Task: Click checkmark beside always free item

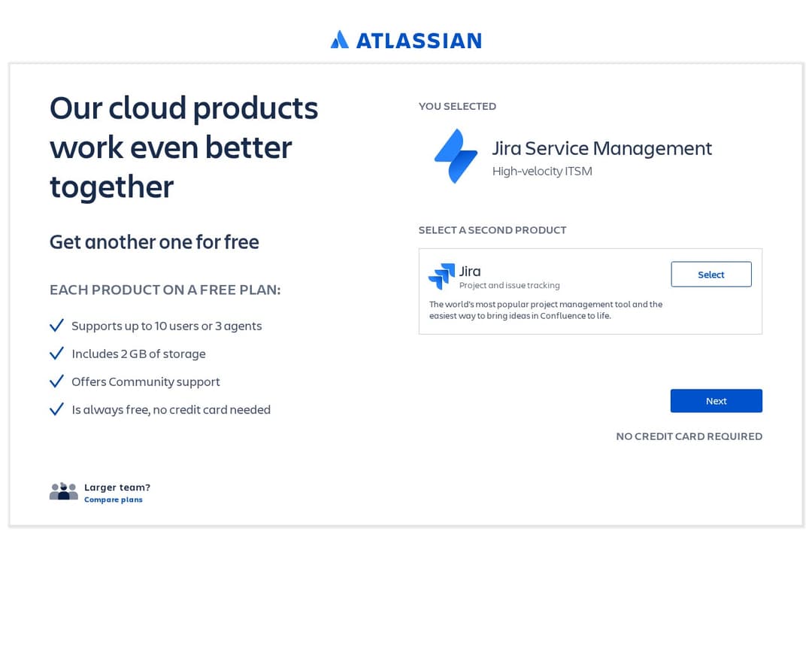Action: click(x=56, y=409)
